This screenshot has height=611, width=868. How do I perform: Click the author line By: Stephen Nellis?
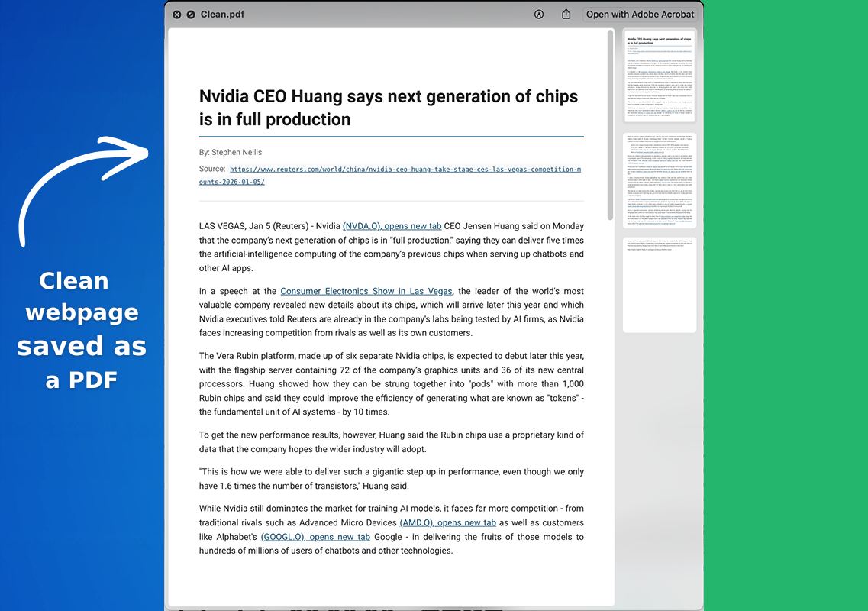point(231,152)
